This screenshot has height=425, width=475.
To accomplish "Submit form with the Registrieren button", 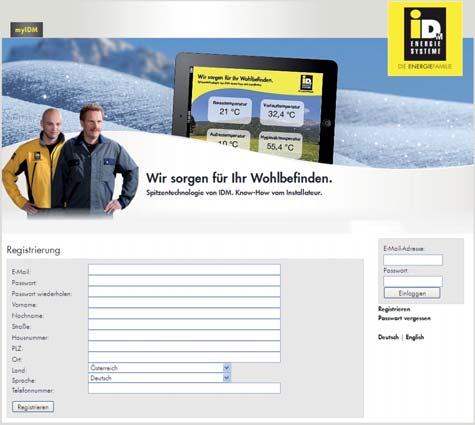I will click(33, 407).
